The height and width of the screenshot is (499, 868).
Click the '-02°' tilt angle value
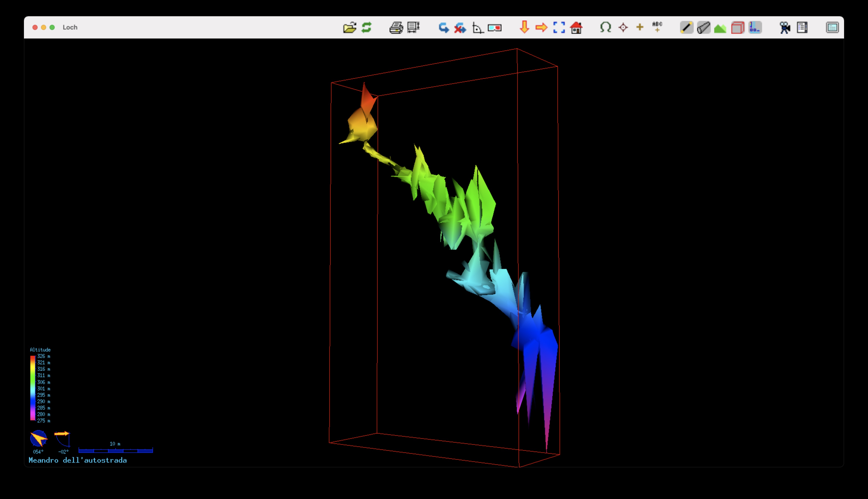point(63,452)
